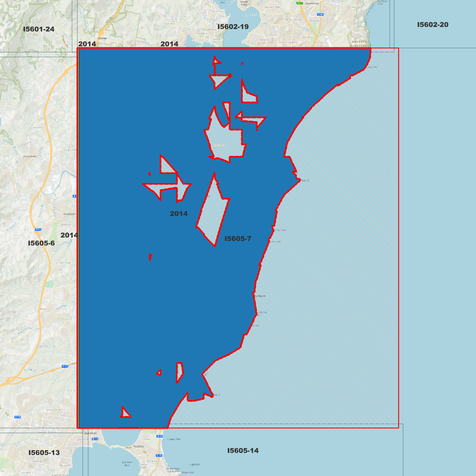
Task: Select the diamond-shaped cutout polygon near Moon Island
Action: point(212,211)
